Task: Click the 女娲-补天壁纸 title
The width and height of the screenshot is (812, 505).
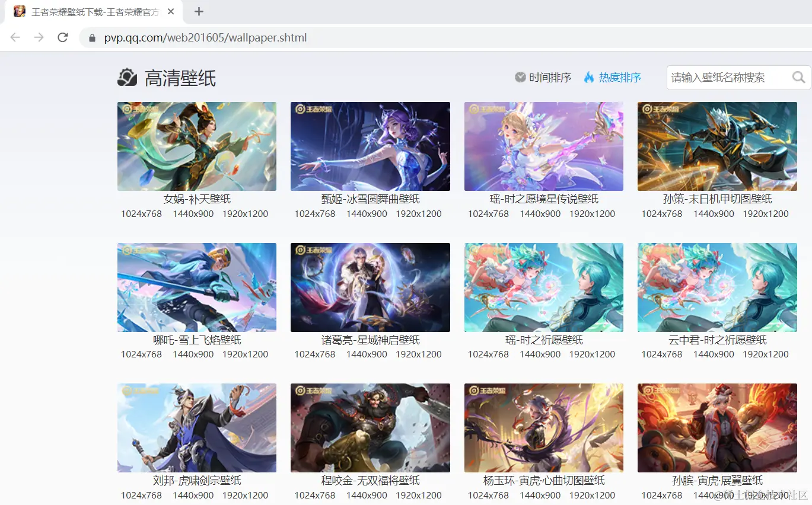Action: click(197, 199)
